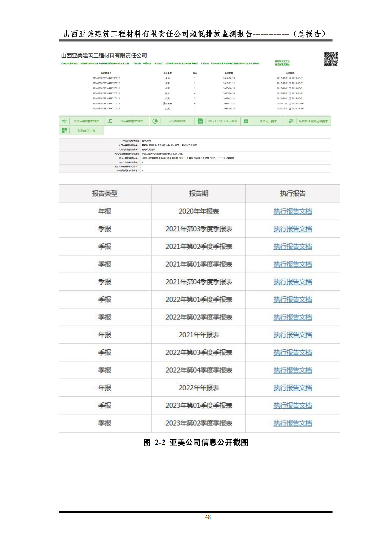Open the 环境管理台账记录要求 tab
Screen dimensions: 392x554
308,121
